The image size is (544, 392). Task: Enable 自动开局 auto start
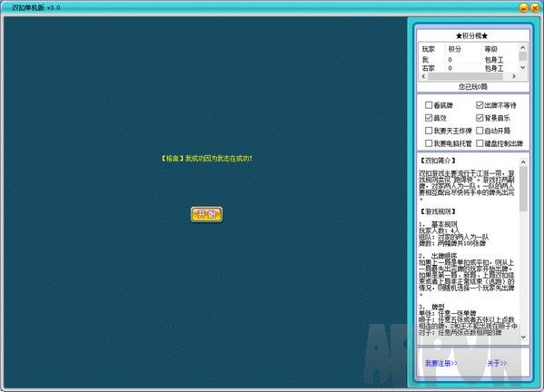[480, 131]
